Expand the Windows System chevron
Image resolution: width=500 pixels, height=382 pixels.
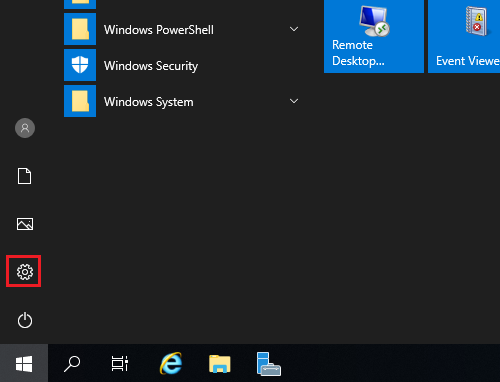click(x=294, y=101)
